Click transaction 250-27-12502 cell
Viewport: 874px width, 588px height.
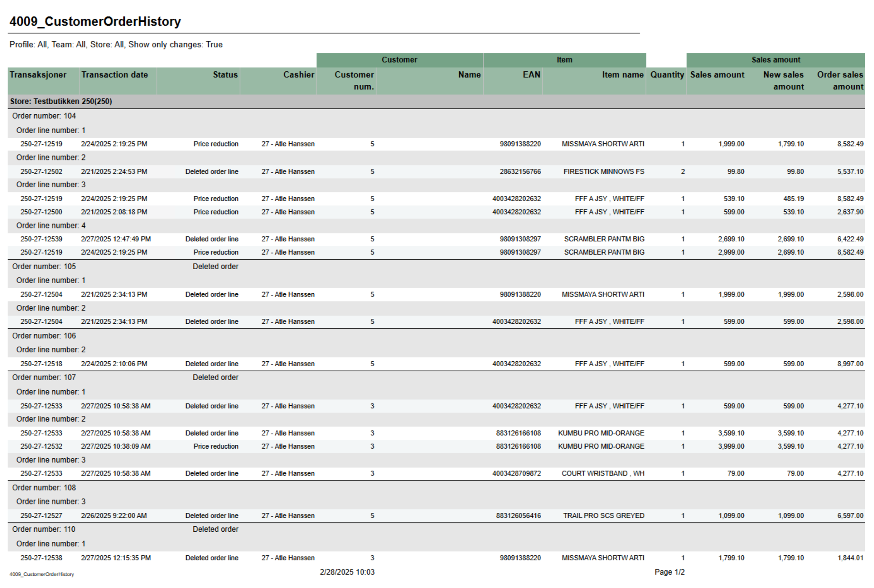click(x=41, y=171)
